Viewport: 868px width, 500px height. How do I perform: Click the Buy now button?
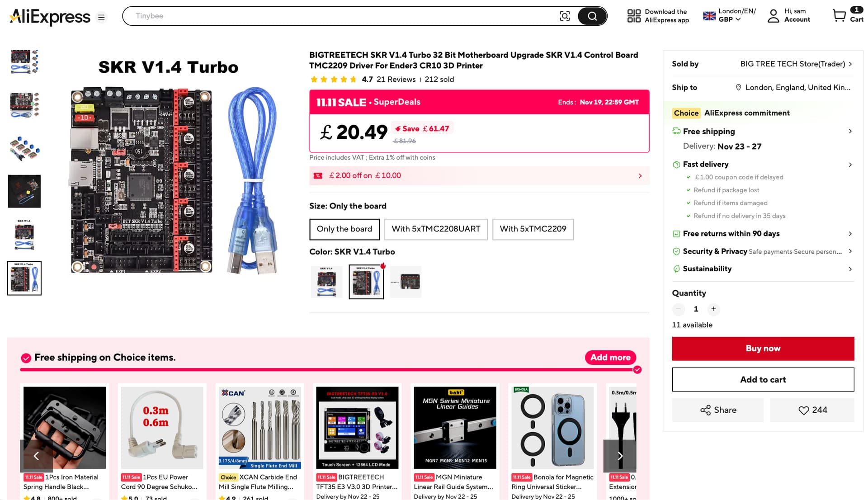763,349
